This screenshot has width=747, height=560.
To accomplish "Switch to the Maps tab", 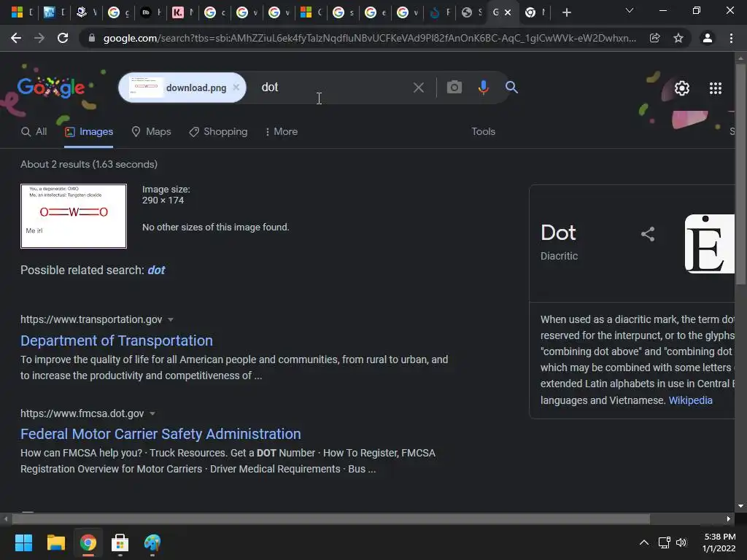I will (151, 132).
